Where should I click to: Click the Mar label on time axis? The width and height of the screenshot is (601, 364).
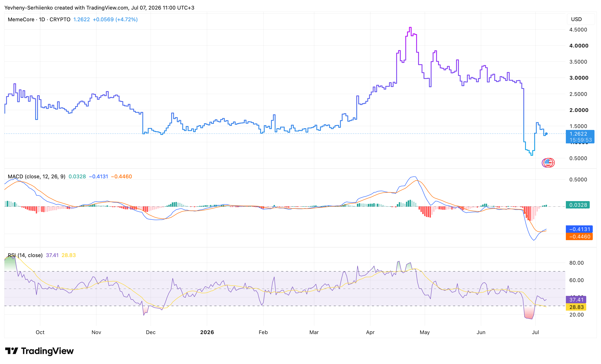click(314, 332)
